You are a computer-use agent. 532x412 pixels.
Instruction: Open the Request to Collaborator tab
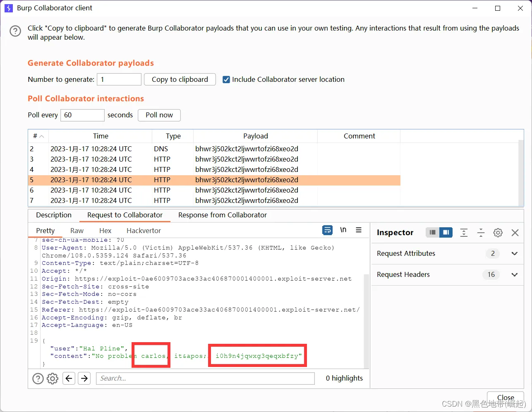(x=125, y=215)
